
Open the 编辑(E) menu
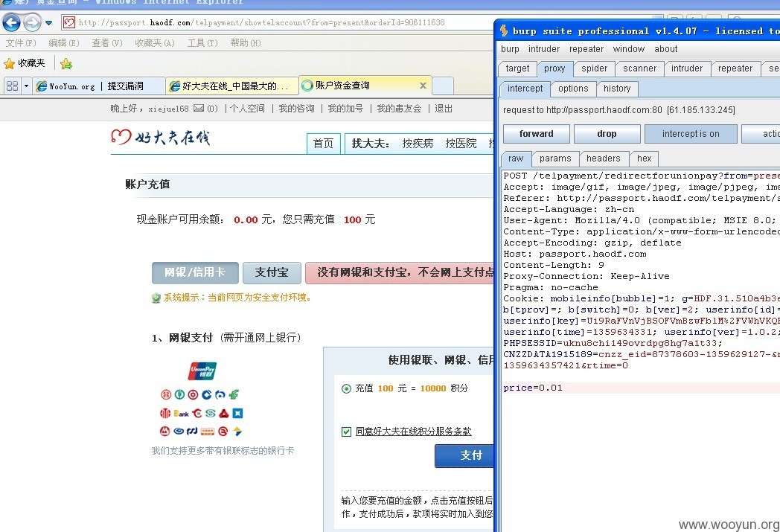pos(64,43)
